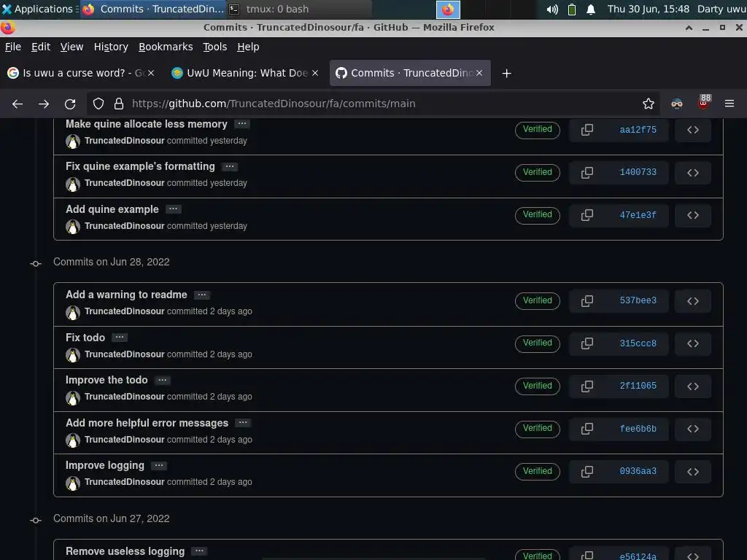
Task: Open the History menu
Action: (x=111, y=47)
